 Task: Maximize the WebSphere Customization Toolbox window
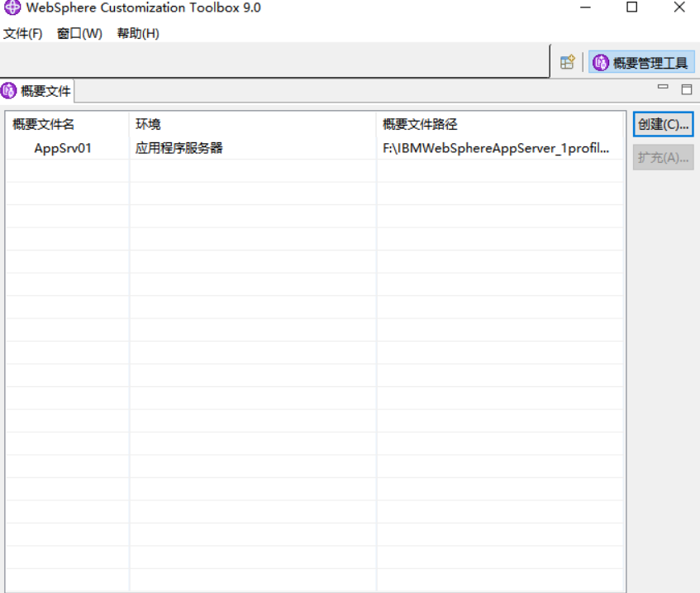click(x=631, y=7)
